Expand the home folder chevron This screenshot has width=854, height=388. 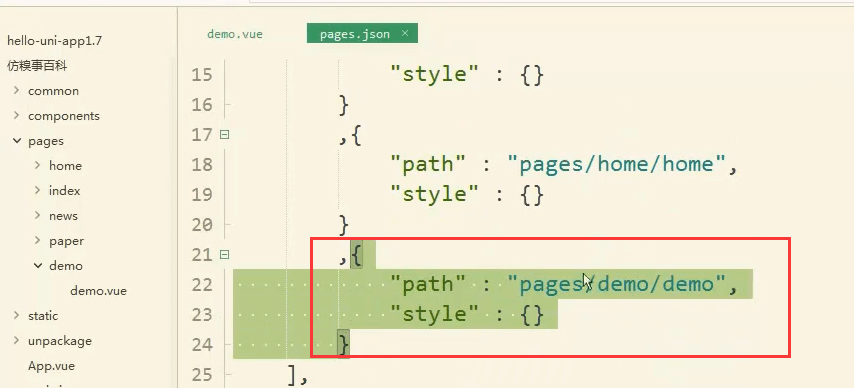[x=38, y=165]
